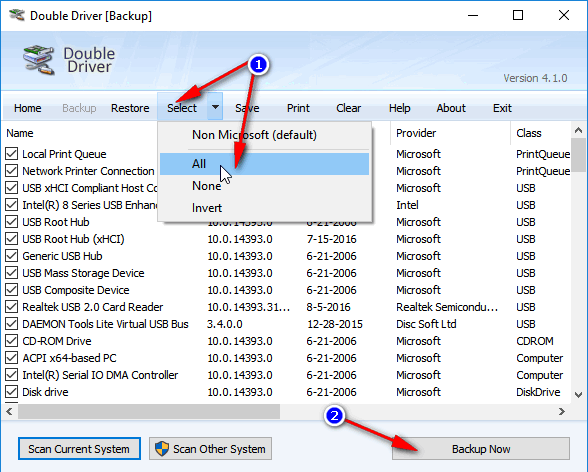Uncheck the USB Root Hub (xHCI) checkbox
This screenshot has width=588, height=472.
click(11, 239)
